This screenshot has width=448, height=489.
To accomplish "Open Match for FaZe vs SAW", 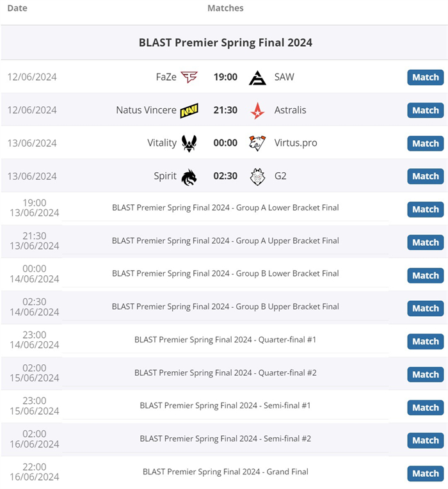I will click(425, 77).
